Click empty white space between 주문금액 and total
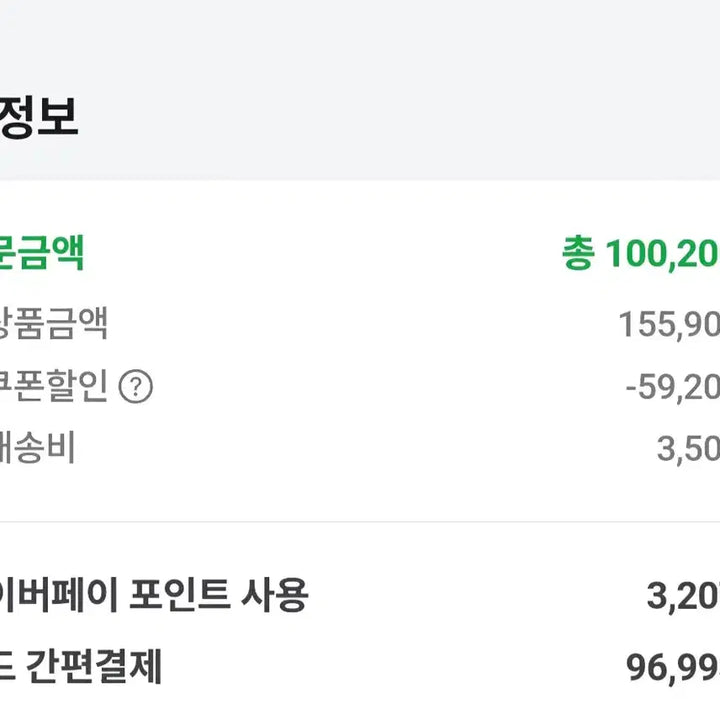 pos(320,254)
